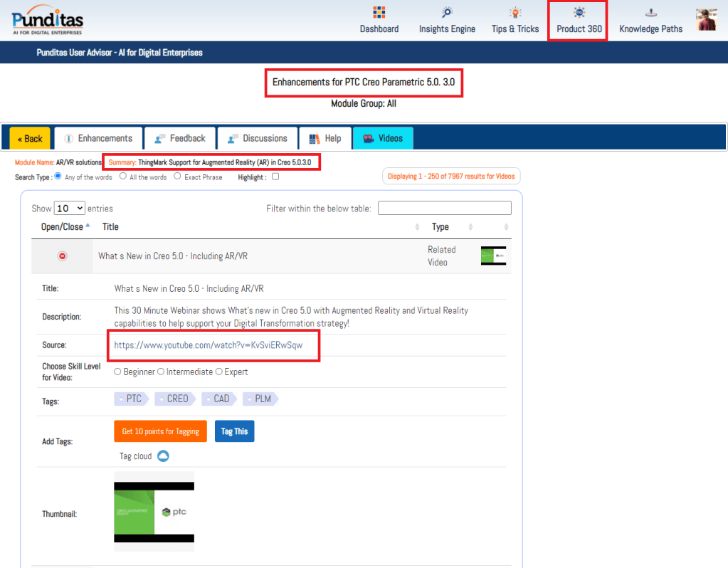Click the Tips & Tricks lightbulb icon
This screenshot has height=568, width=728.
click(x=515, y=13)
